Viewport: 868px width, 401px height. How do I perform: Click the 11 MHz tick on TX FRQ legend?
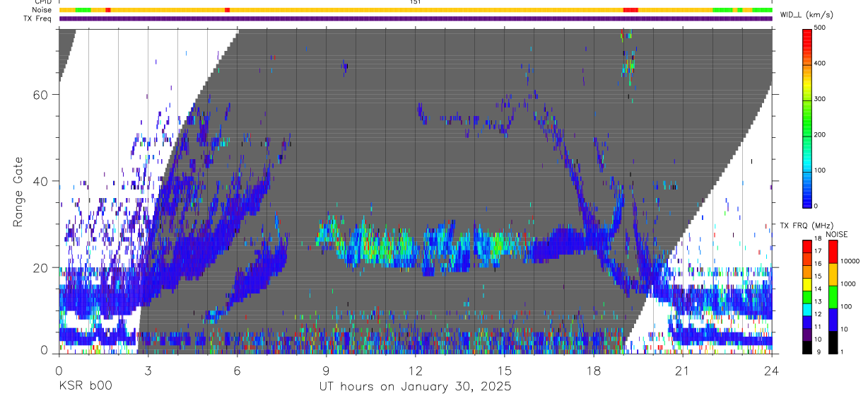pyautogui.click(x=818, y=327)
